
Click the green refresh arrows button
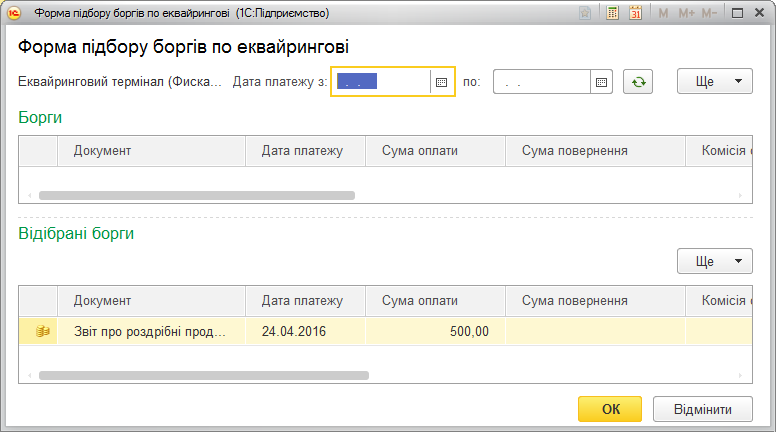(638, 82)
